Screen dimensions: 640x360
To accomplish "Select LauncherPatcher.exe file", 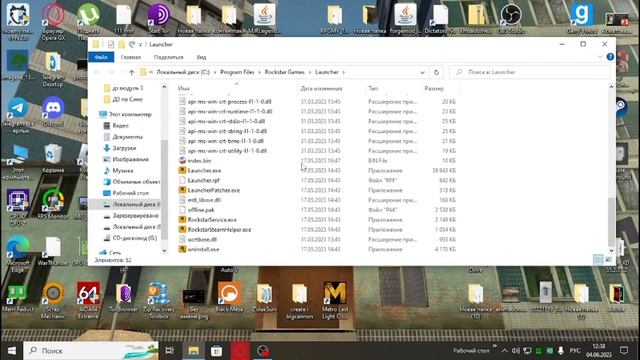I will point(213,190).
